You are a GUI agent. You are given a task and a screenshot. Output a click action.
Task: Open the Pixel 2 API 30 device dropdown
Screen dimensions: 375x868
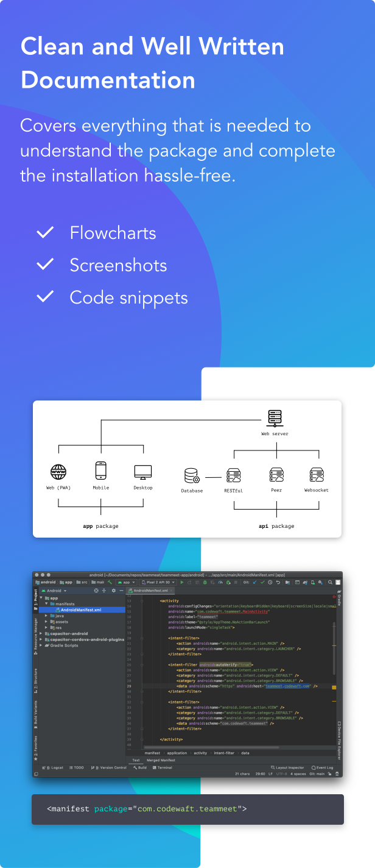point(159,582)
